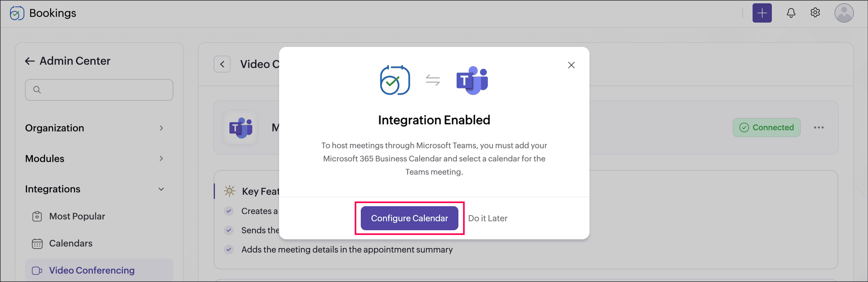Close the Integration Enabled dialog
Viewport: 868px width, 282px height.
(x=571, y=65)
